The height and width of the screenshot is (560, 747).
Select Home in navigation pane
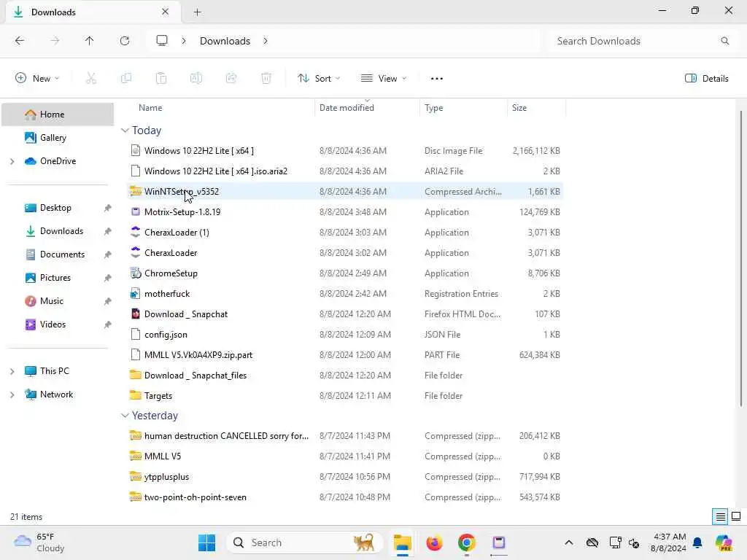[58, 114]
